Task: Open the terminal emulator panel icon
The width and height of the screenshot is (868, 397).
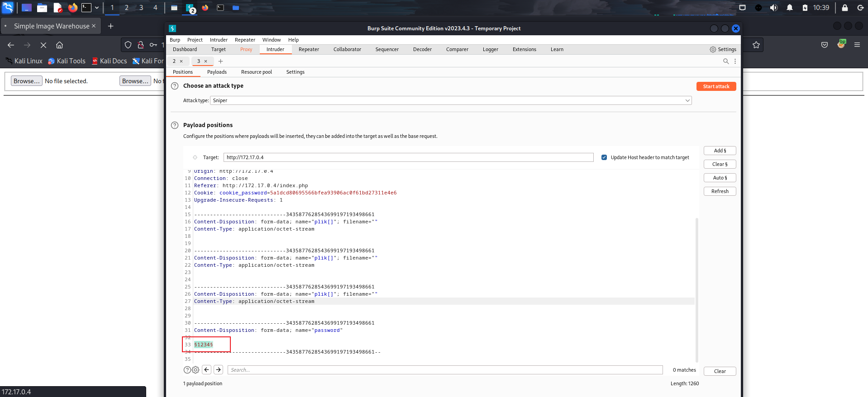Action: point(86,8)
